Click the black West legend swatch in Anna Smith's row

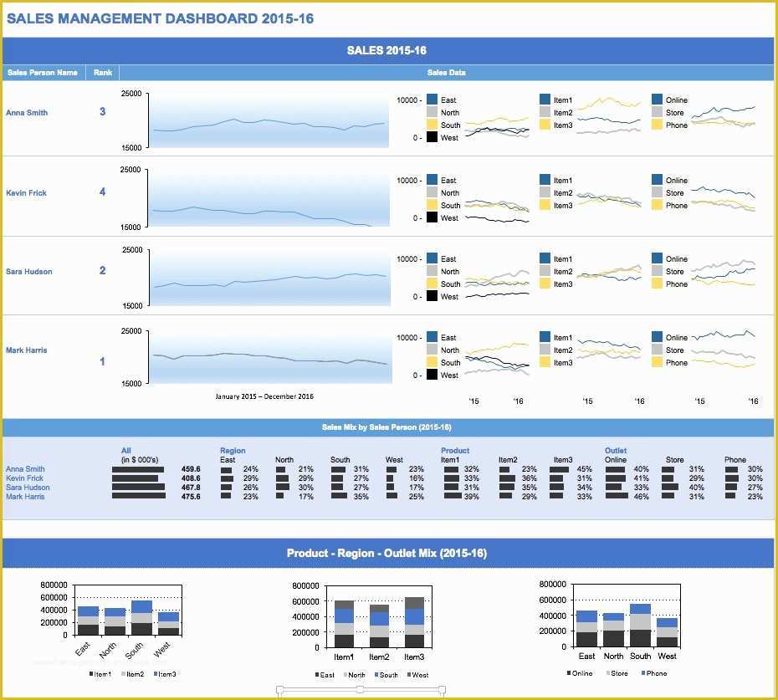[432, 137]
